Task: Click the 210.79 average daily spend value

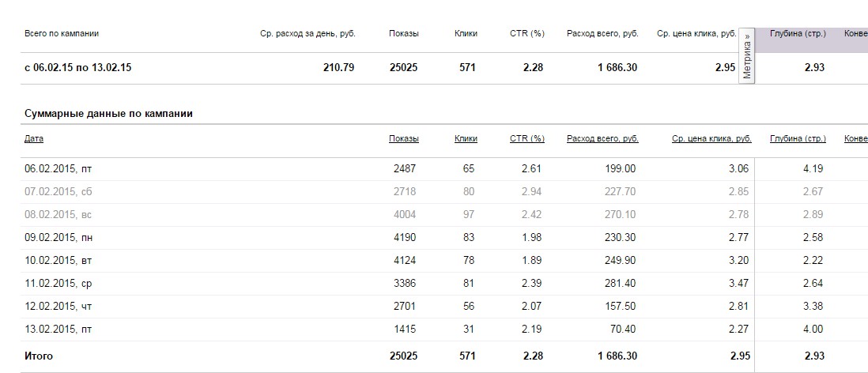Action: tap(338, 68)
